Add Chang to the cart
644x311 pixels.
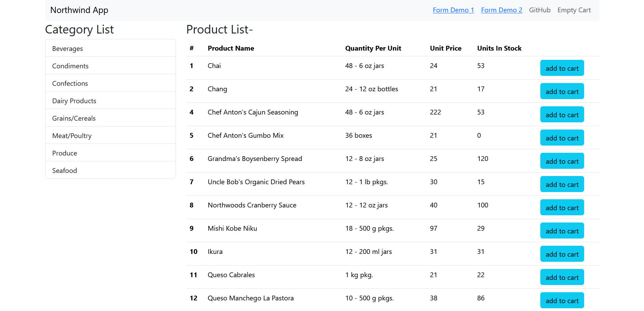(562, 92)
